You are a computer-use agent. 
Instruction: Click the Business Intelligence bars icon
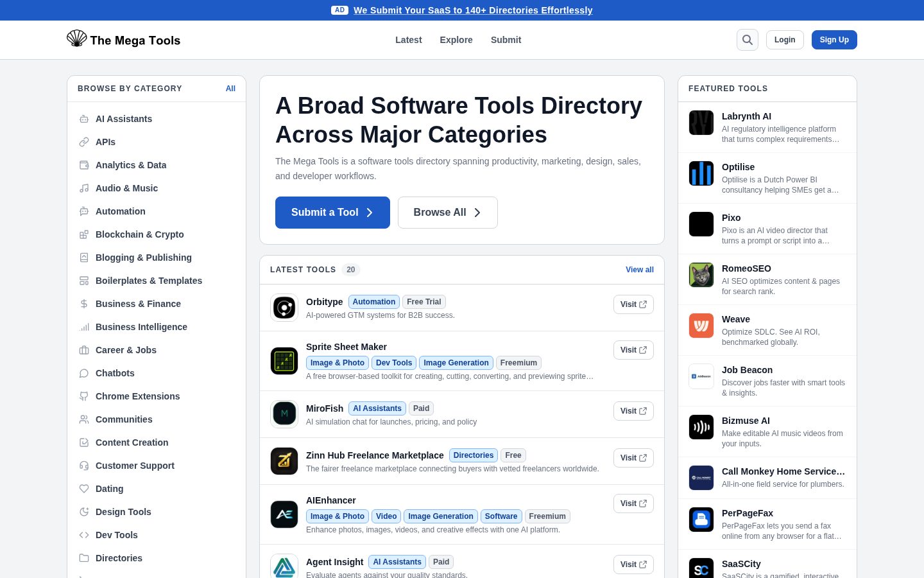click(84, 327)
